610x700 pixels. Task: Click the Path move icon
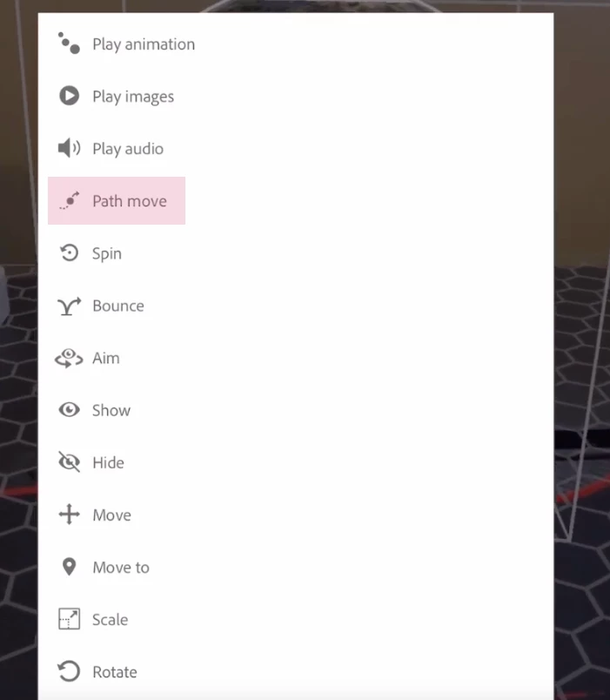pos(69,200)
